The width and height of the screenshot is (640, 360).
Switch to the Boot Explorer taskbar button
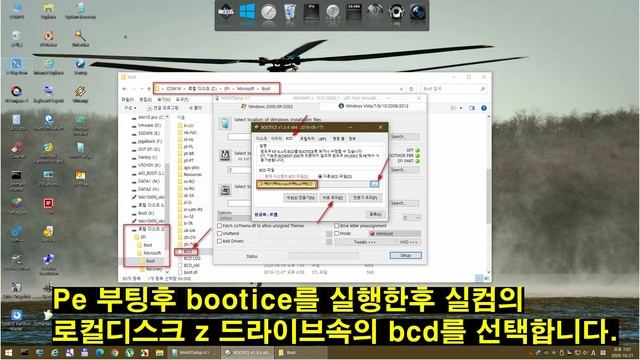click(300, 353)
